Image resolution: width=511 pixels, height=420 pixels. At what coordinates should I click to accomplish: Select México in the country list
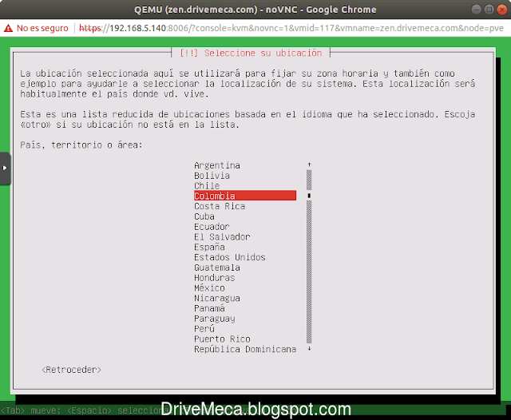pyautogui.click(x=209, y=288)
